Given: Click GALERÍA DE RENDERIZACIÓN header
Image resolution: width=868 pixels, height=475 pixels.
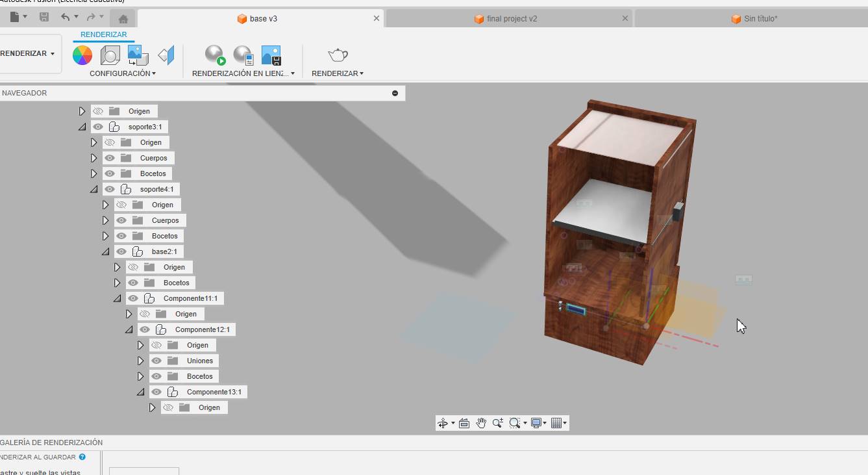Looking at the screenshot, I should [51, 443].
